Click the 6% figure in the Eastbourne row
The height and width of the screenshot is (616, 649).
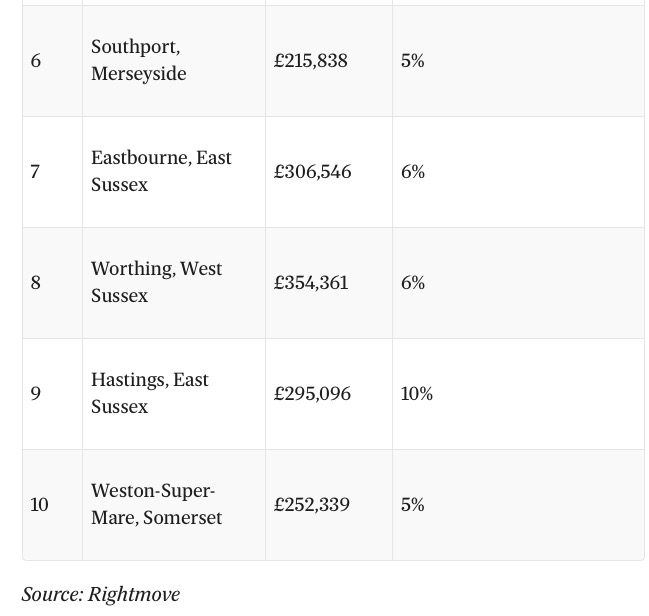[x=413, y=172]
